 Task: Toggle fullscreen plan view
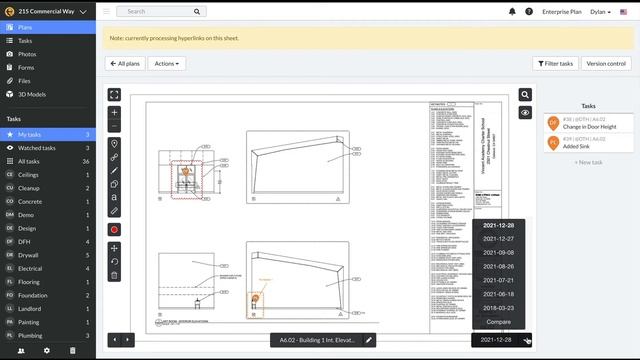[x=114, y=95]
